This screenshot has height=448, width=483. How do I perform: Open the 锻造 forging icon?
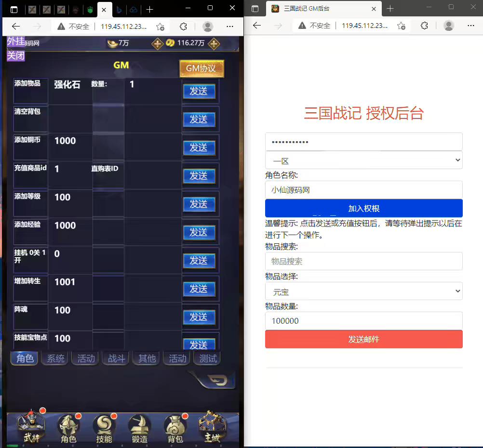click(139, 428)
